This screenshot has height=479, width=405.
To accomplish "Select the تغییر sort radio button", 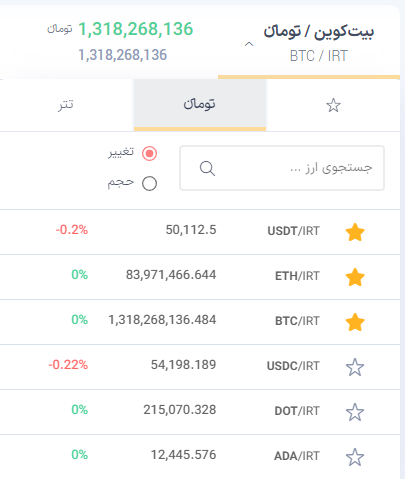I will (x=149, y=153).
